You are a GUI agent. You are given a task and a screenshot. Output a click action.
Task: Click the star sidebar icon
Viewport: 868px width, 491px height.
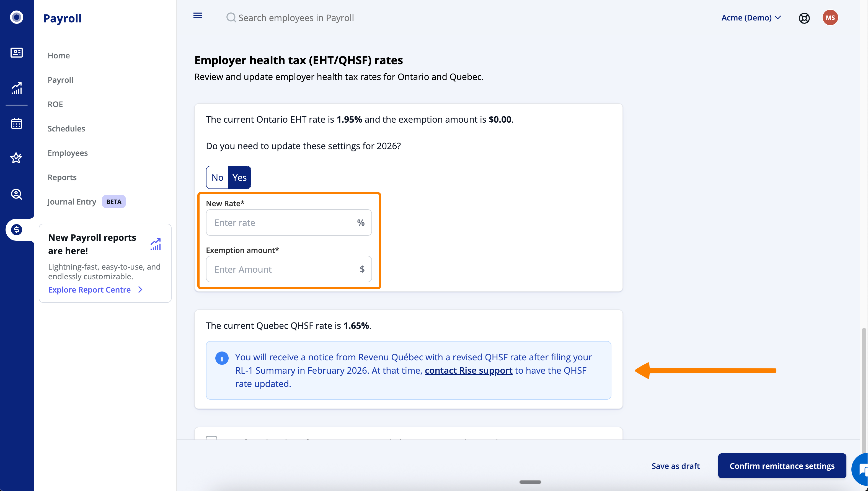(x=16, y=158)
